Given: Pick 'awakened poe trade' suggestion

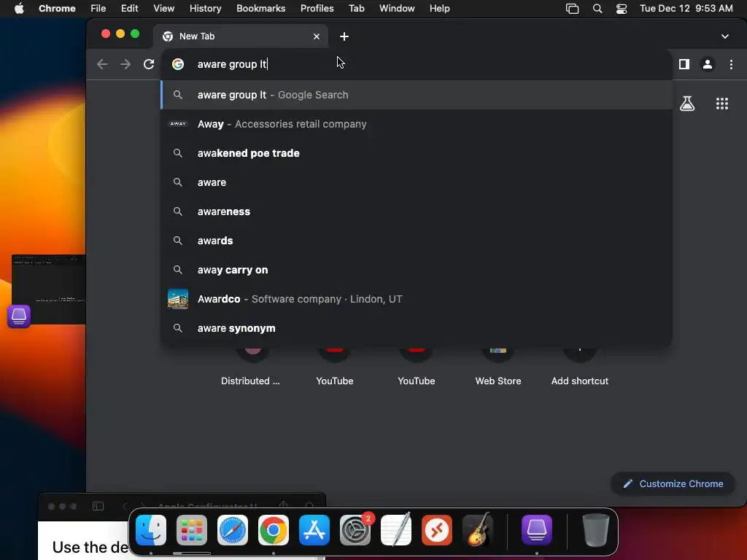Looking at the screenshot, I should 417,153.
